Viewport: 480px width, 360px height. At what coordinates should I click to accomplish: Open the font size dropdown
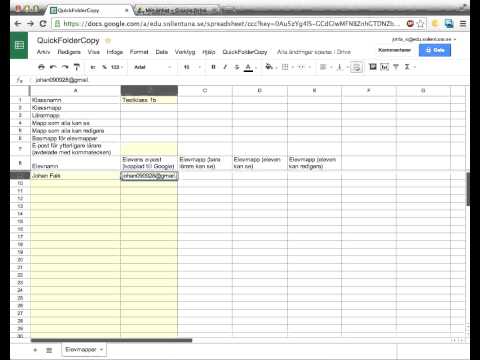pos(192,67)
